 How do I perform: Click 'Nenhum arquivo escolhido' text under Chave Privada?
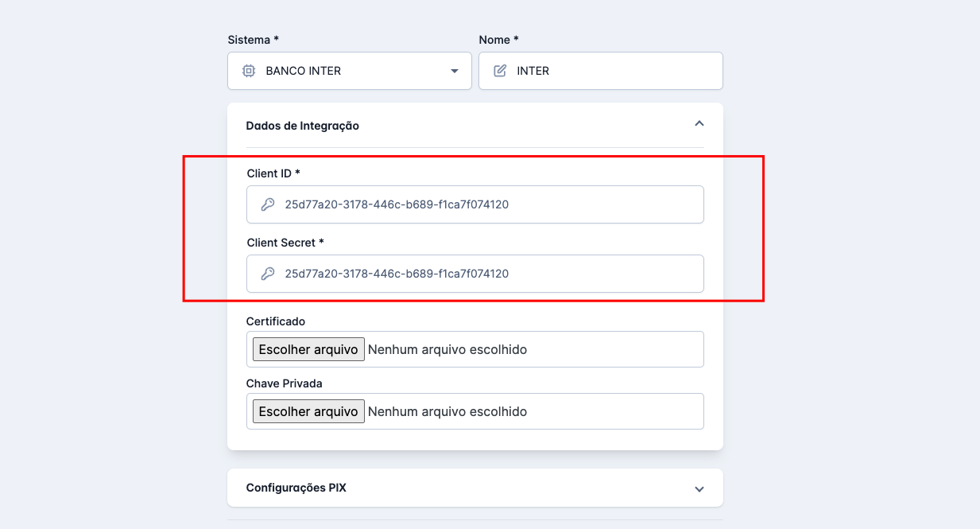tap(447, 411)
